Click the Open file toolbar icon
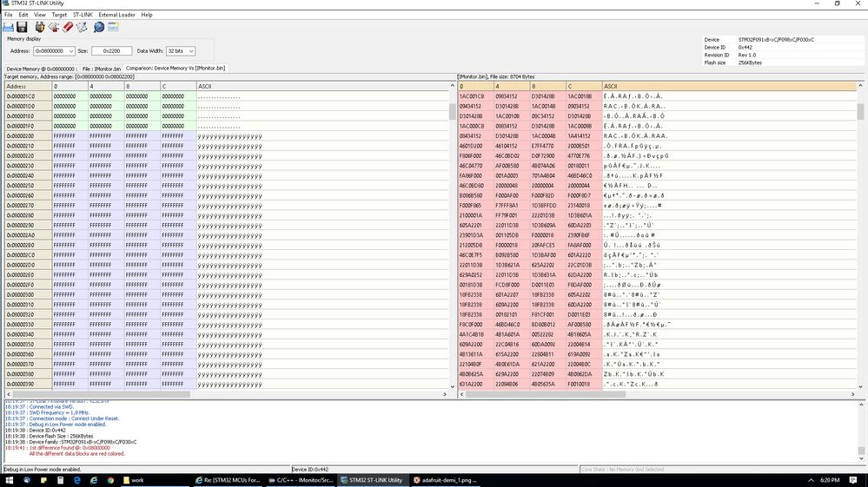This screenshot has width=868, height=487. pyautogui.click(x=9, y=27)
